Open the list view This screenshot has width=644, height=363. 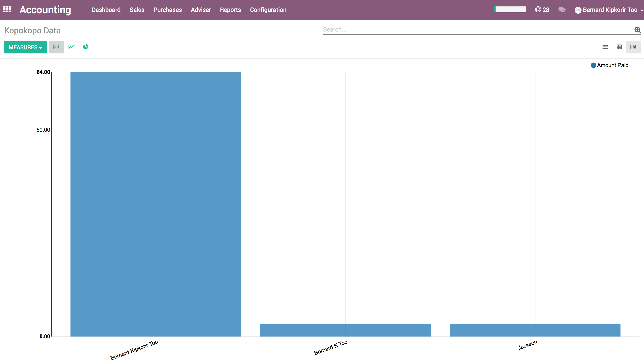pos(605,47)
